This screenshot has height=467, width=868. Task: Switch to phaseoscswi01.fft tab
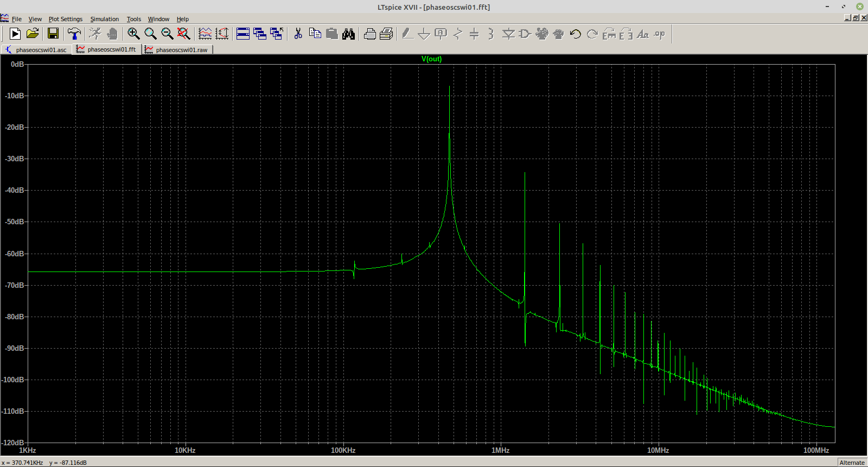(x=107, y=49)
